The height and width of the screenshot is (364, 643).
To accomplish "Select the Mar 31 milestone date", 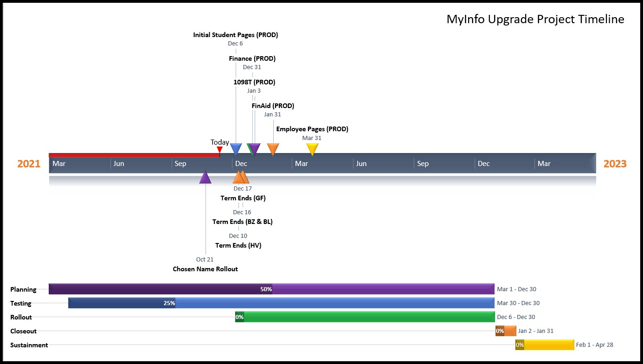I will [x=312, y=138].
